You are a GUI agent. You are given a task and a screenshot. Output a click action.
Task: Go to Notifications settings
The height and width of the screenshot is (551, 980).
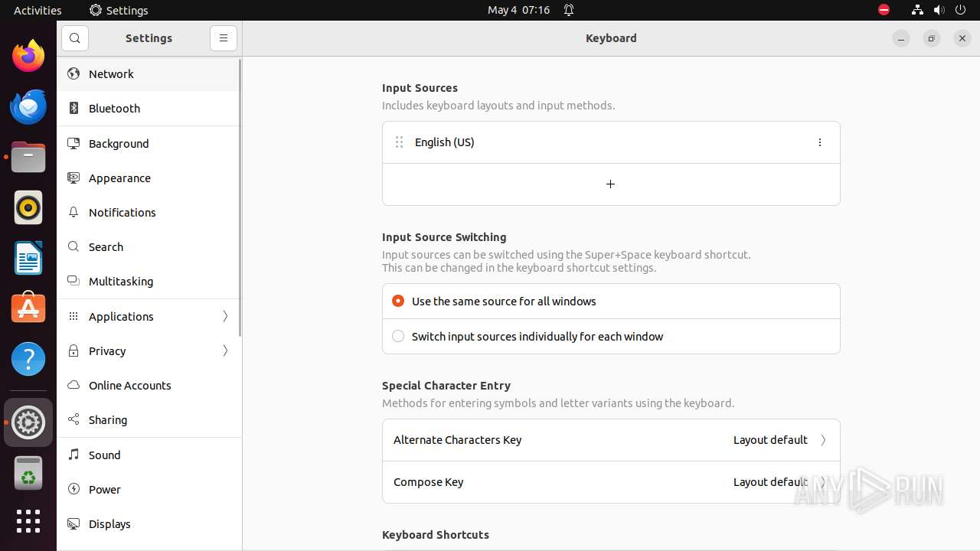coord(149,212)
